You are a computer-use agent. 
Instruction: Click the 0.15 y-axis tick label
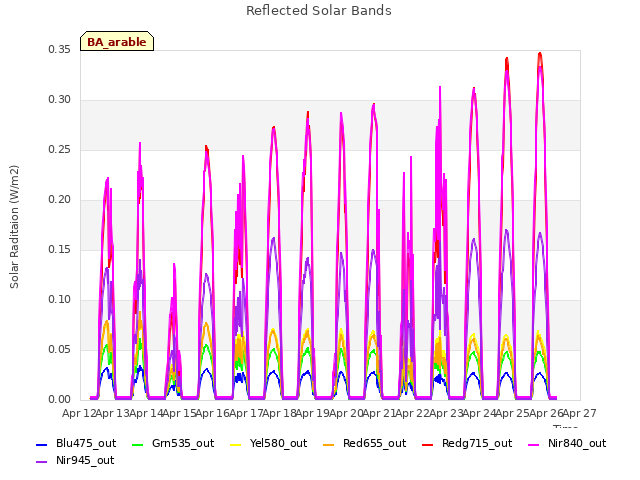point(59,249)
